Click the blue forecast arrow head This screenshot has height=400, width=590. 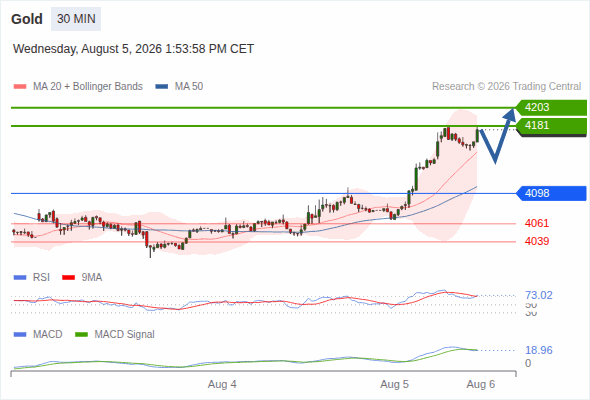[x=510, y=115]
